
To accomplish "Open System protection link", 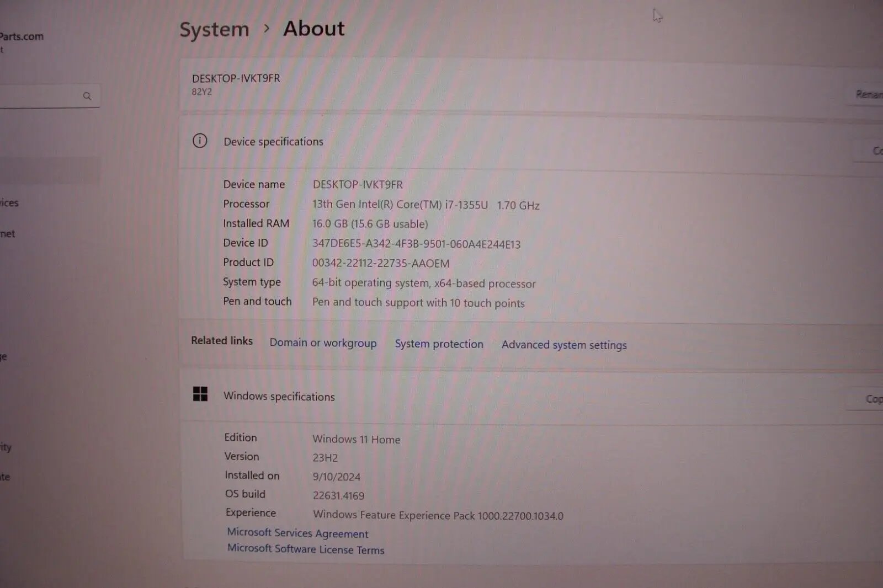I will (439, 344).
